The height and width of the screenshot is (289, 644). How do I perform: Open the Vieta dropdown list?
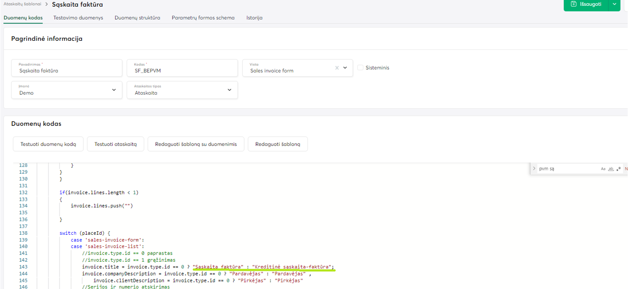(345, 68)
